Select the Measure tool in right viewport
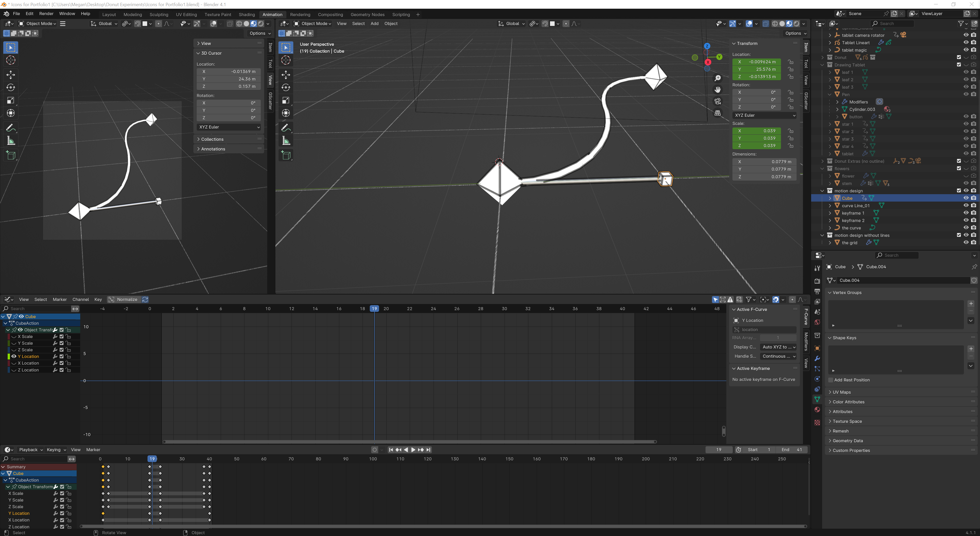 286,141
